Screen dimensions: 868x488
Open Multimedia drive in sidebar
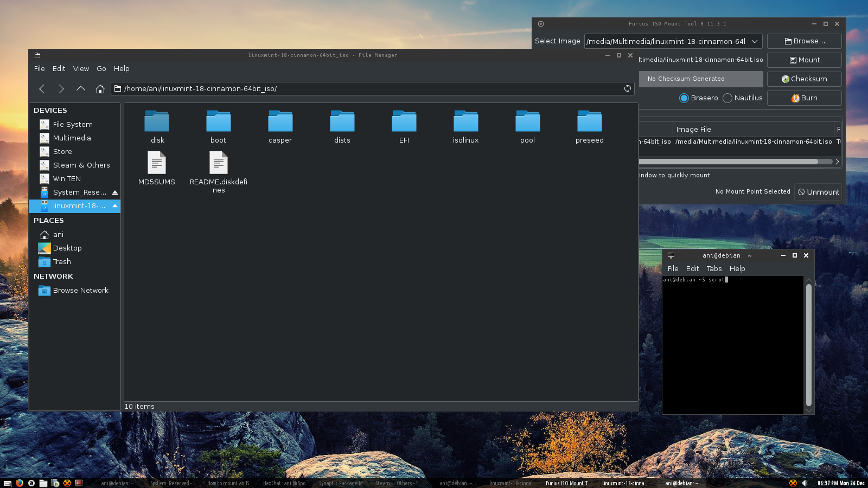tap(74, 138)
